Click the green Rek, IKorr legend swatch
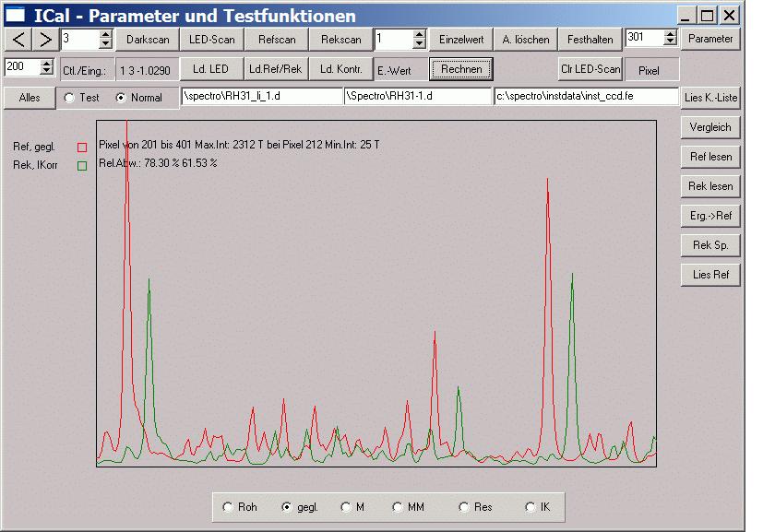The image size is (775, 532). click(x=83, y=166)
